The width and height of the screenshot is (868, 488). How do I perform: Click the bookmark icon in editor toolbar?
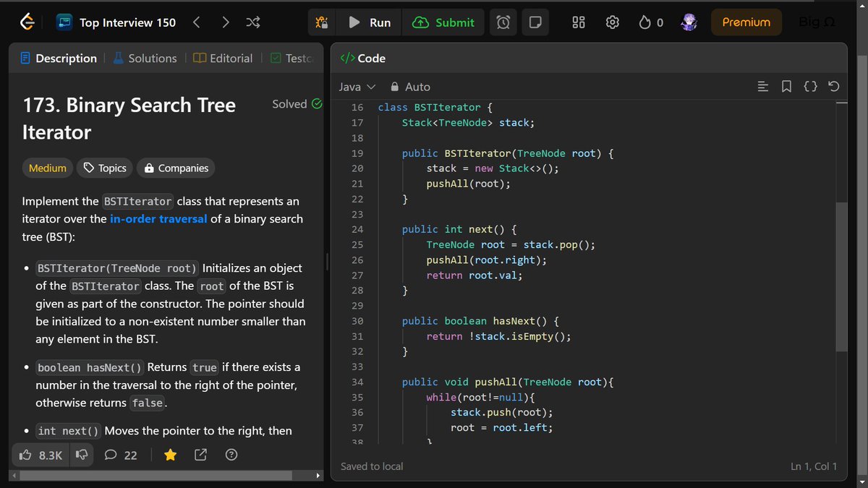coord(786,87)
